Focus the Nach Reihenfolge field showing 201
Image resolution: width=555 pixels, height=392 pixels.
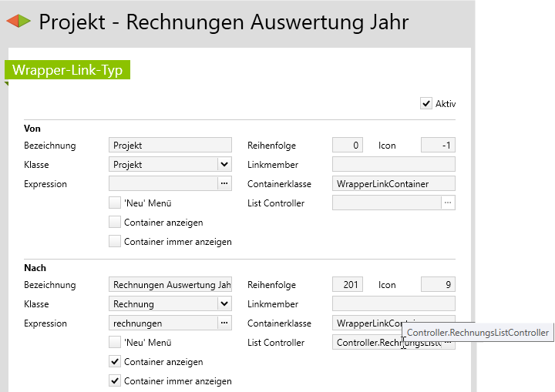pos(347,285)
